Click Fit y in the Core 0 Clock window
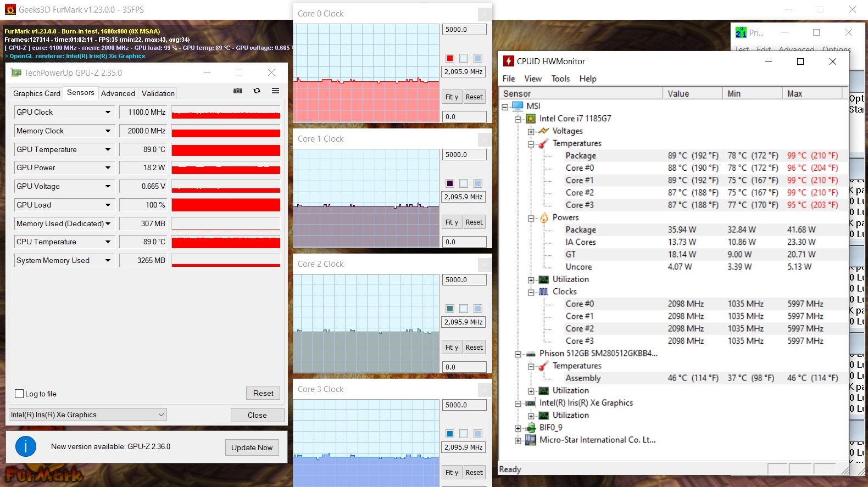The width and height of the screenshot is (868, 487). tap(452, 97)
